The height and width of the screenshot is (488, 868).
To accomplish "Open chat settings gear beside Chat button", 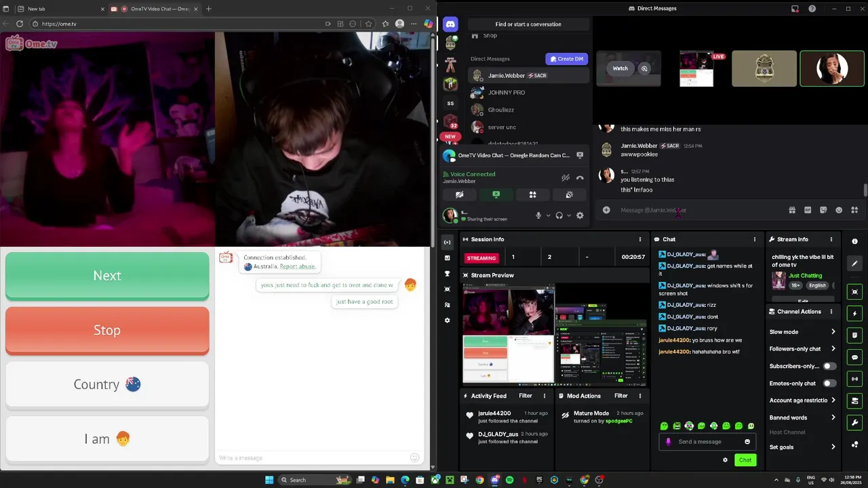I will (725, 460).
